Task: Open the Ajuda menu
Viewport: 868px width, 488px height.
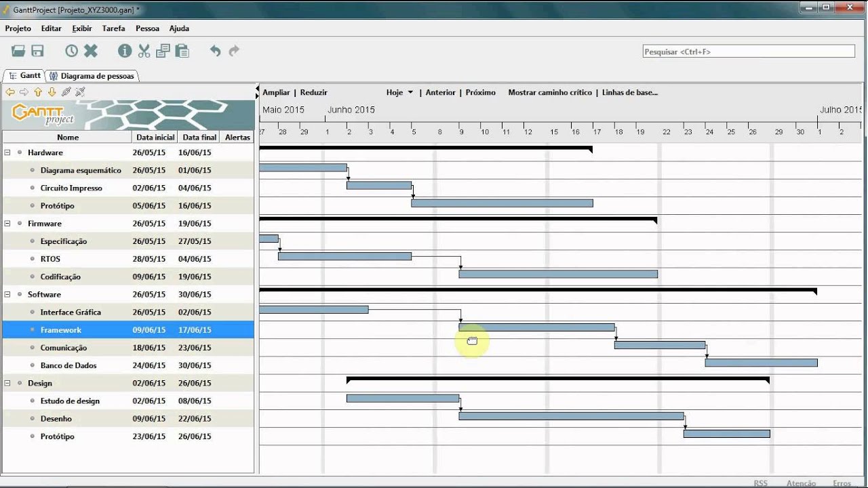Action: [179, 28]
